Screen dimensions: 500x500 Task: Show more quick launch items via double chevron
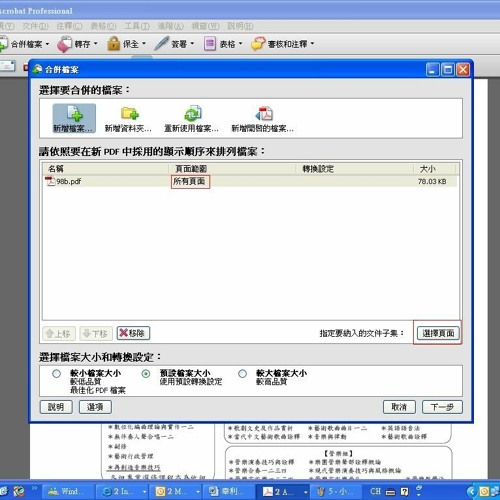34,488
